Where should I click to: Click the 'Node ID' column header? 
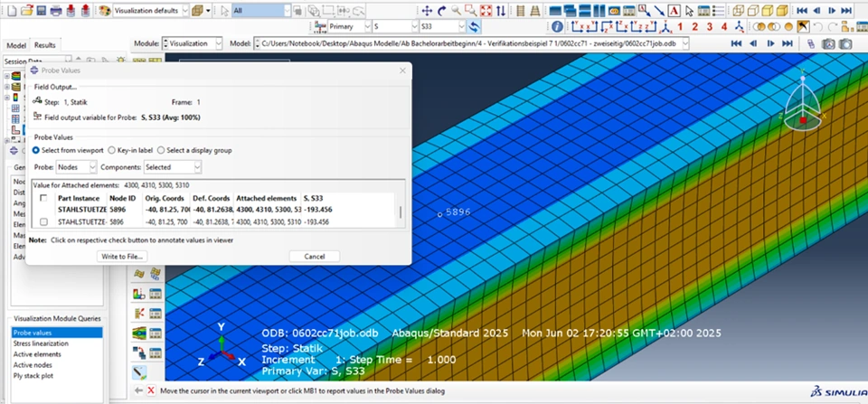point(122,198)
